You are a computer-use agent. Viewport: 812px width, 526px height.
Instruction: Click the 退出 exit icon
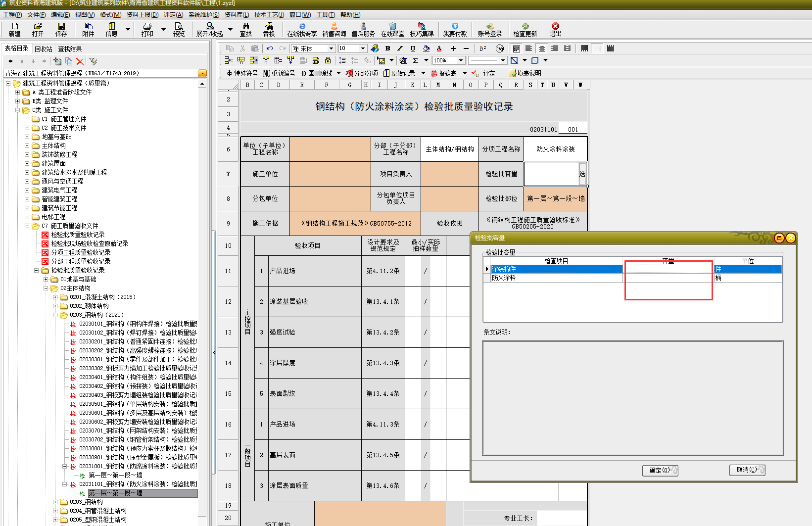[556, 30]
